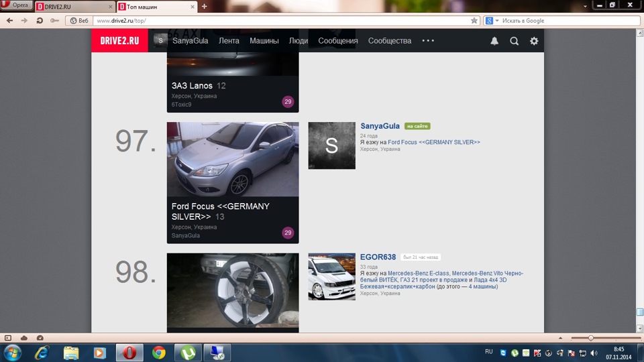The height and width of the screenshot is (362, 644).
Task: Reload the current page
Action: pos(40,21)
